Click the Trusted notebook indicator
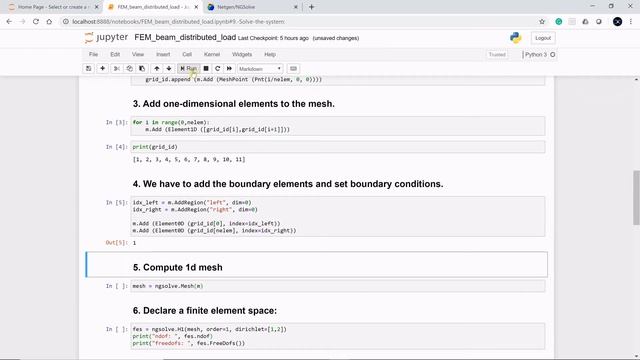 (x=497, y=54)
